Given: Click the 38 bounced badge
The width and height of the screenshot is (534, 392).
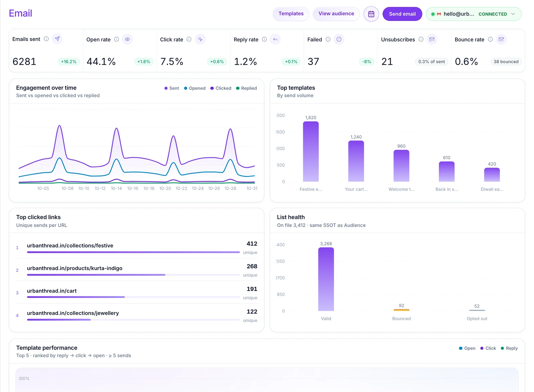Looking at the screenshot, I should tap(506, 62).
